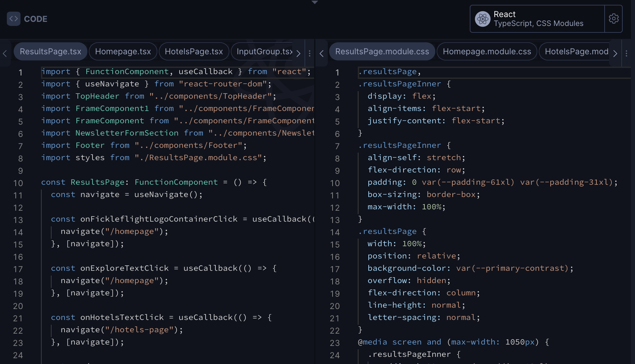
Task: Select the ResultsPage.tsx tab
Action: [x=50, y=51]
